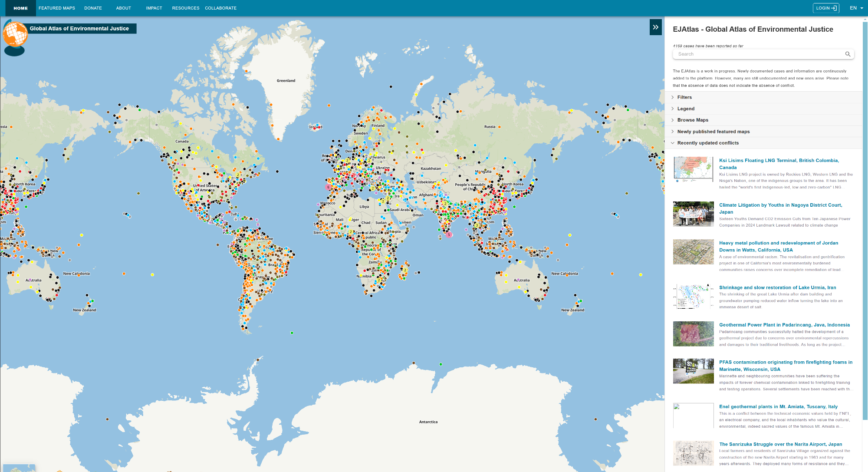Expand the Browse Maps section
Screen dimensions: 868x472
(x=692, y=120)
